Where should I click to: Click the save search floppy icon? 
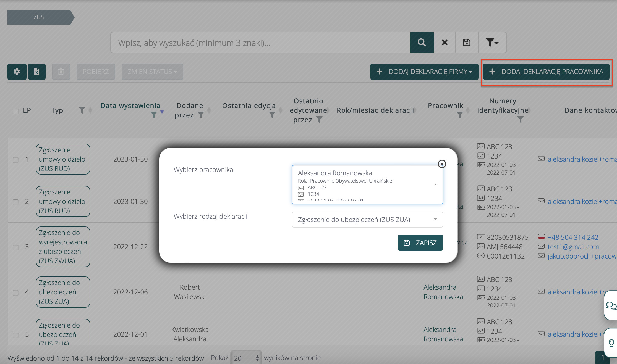(467, 43)
